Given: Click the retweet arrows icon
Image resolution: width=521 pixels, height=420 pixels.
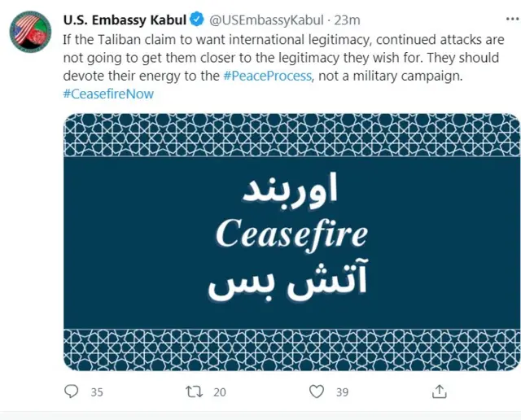Looking at the screenshot, I should (x=194, y=392).
